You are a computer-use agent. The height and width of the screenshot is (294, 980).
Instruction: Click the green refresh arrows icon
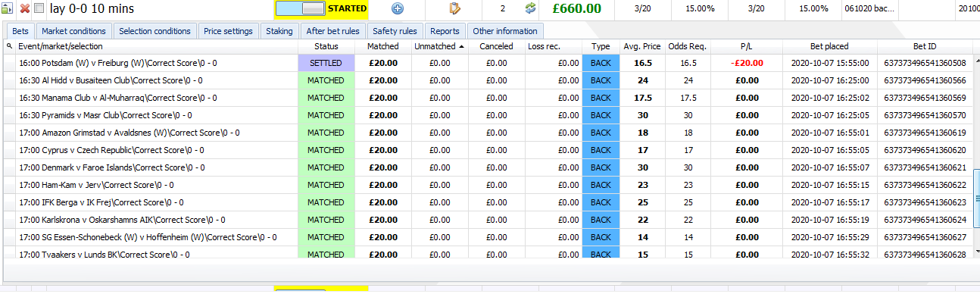pos(531,8)
